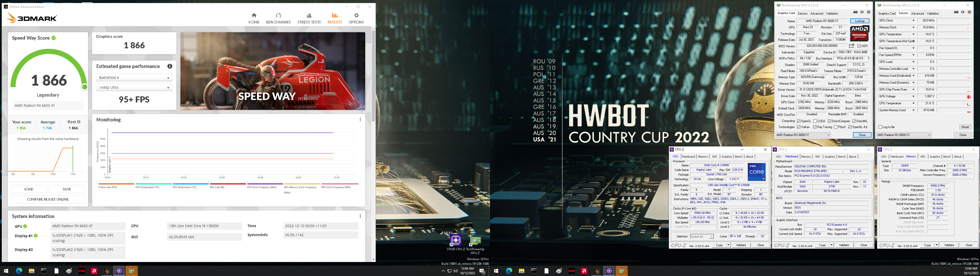The image size is (980, 276).
Task: Click Validate in CPU-Z Mainboard window
Action: click(x=844, y=245)
